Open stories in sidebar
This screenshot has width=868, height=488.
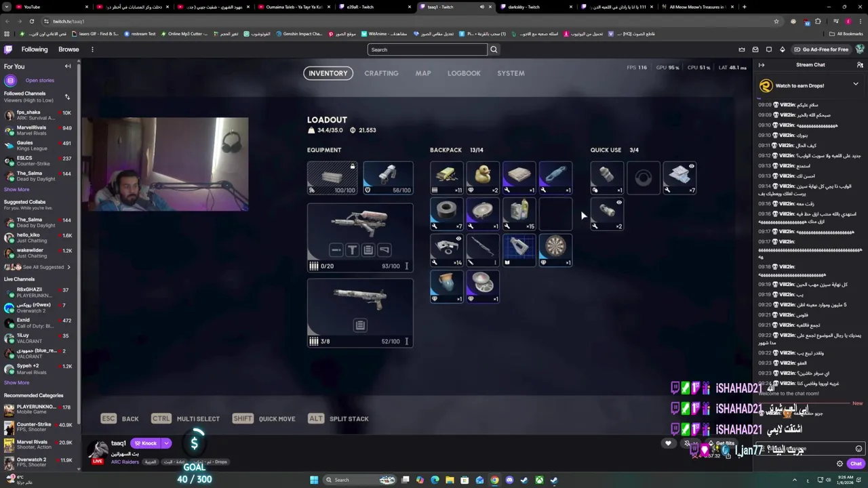[39, 81]
